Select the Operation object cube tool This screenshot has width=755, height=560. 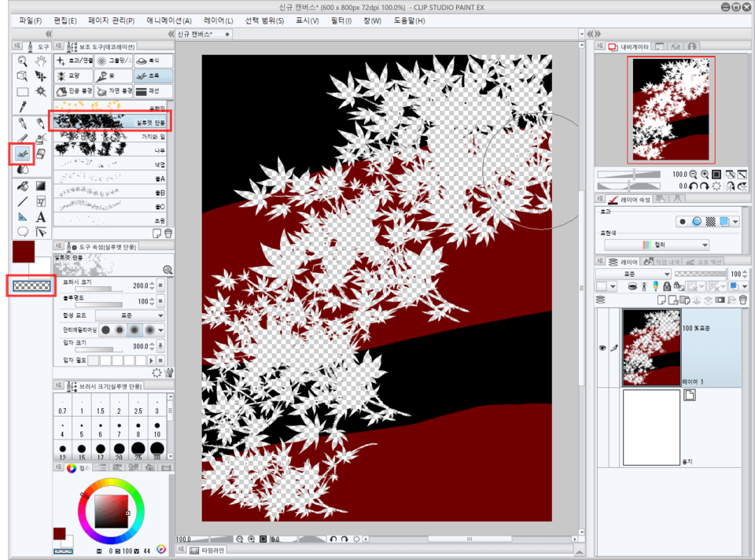[x=22, y=76]
